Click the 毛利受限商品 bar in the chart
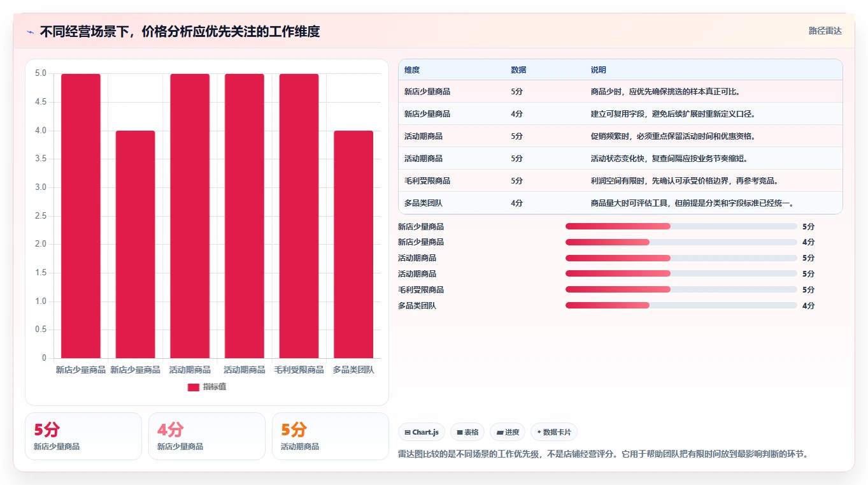 [299, 216]
